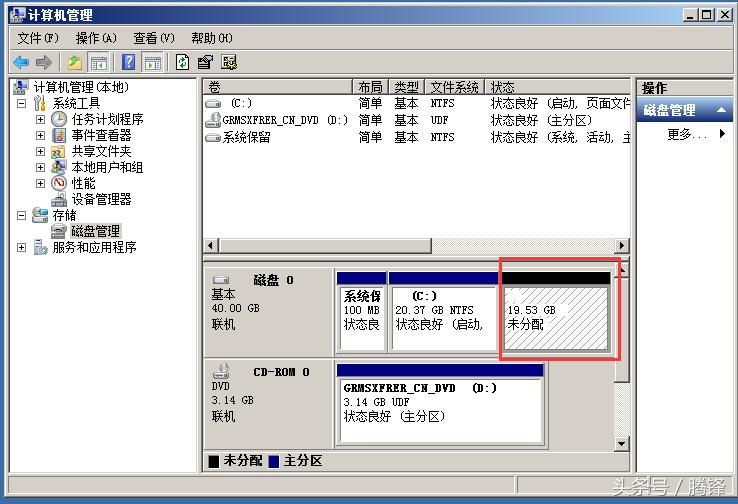
Task: Click the volume list scroll right arrow
Action: pos(622,246)
